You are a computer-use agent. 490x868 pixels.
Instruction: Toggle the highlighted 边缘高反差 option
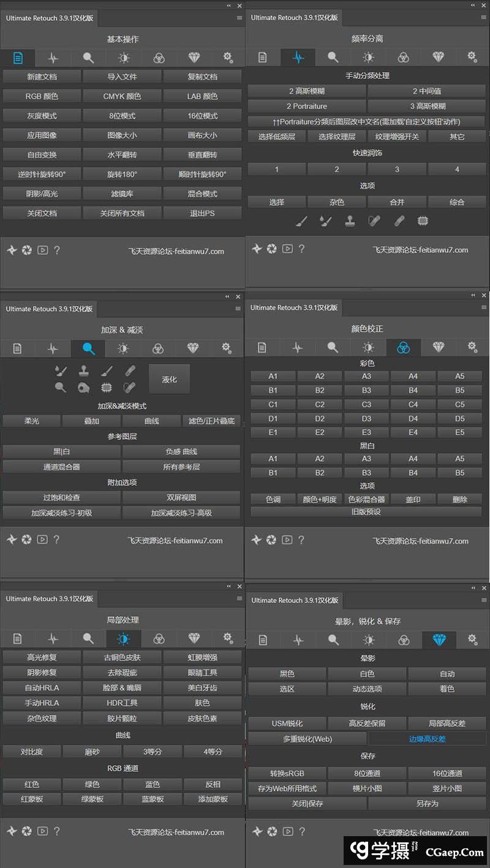[x=427, y=739]
